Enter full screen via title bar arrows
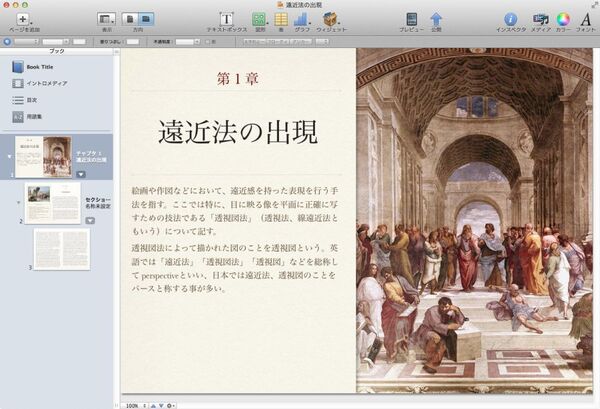 (595, 5)
